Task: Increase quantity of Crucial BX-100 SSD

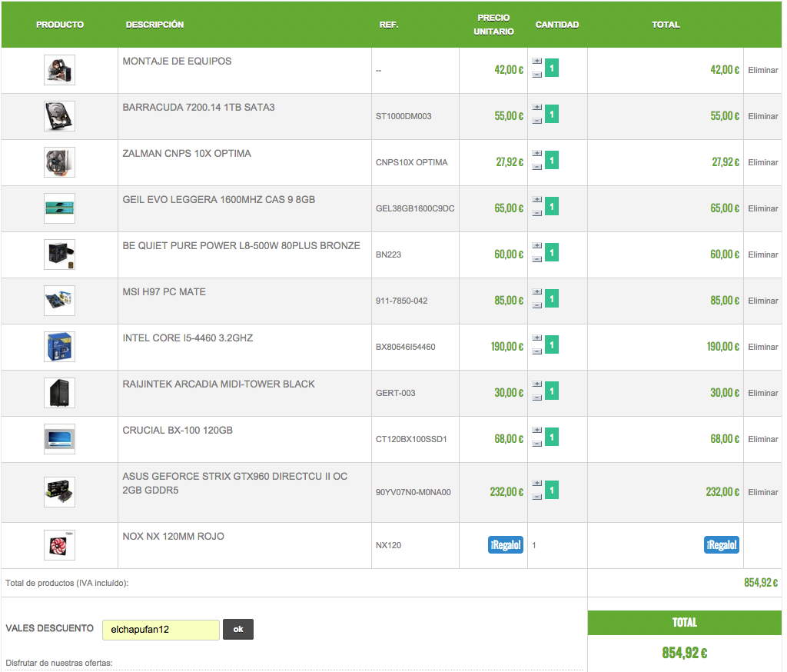Action: click(x=536, y=431)
